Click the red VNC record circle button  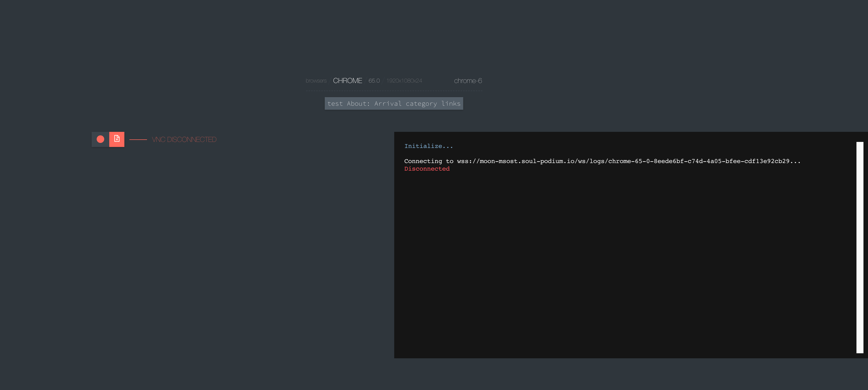(100, 139)
